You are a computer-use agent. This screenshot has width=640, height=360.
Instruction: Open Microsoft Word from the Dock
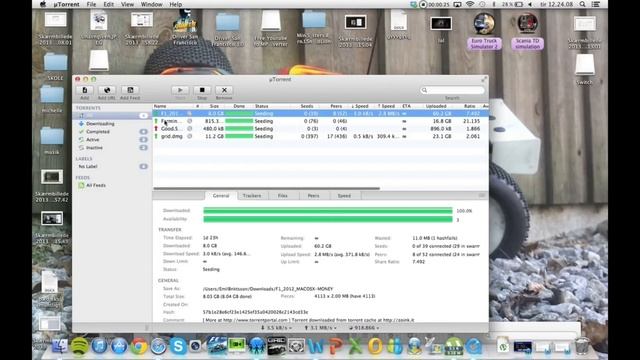coord(316,346)
